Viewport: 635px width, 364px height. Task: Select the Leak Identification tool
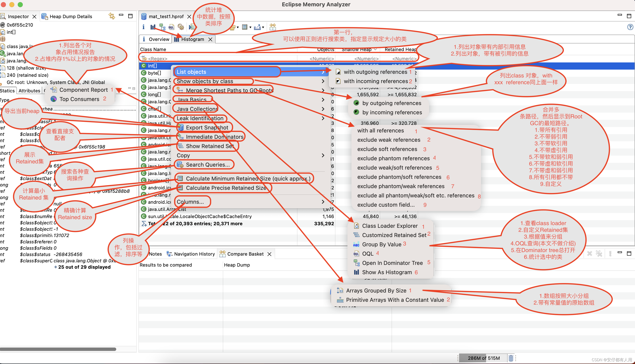[200, 118]
